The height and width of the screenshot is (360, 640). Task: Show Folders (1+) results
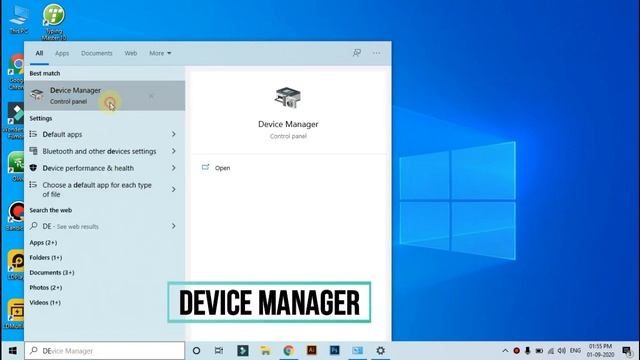pos(46,258)
